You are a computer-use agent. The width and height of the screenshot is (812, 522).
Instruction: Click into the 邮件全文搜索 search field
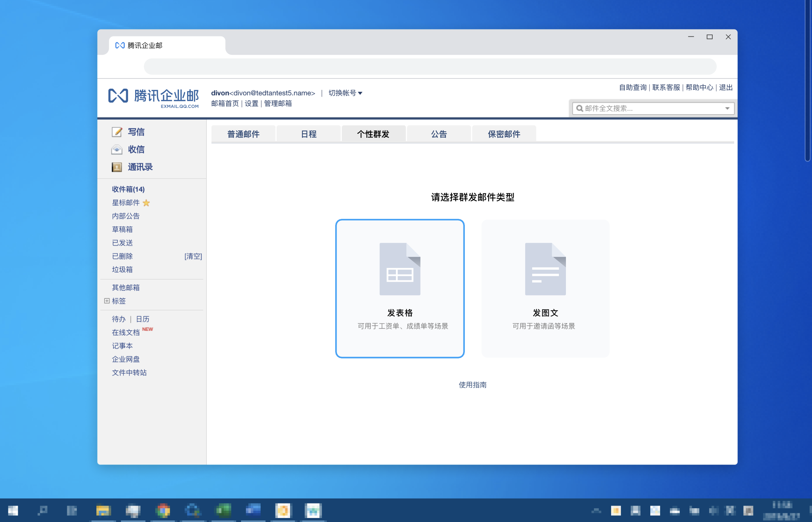point(653,108)
